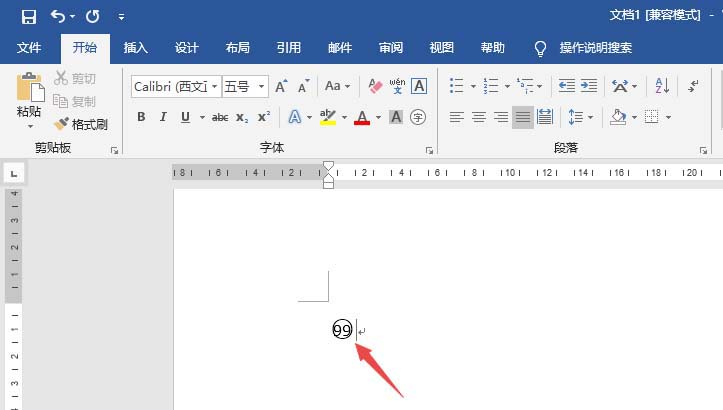Screen dimensions: 723x410
Task: Click the Redo/Repeat icon
Action: 93,17
